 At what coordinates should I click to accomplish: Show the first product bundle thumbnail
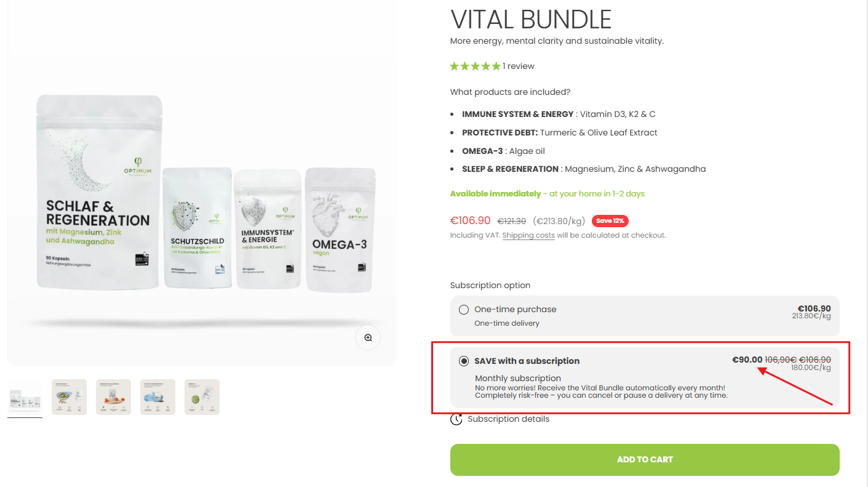click(x=25, y=397)
